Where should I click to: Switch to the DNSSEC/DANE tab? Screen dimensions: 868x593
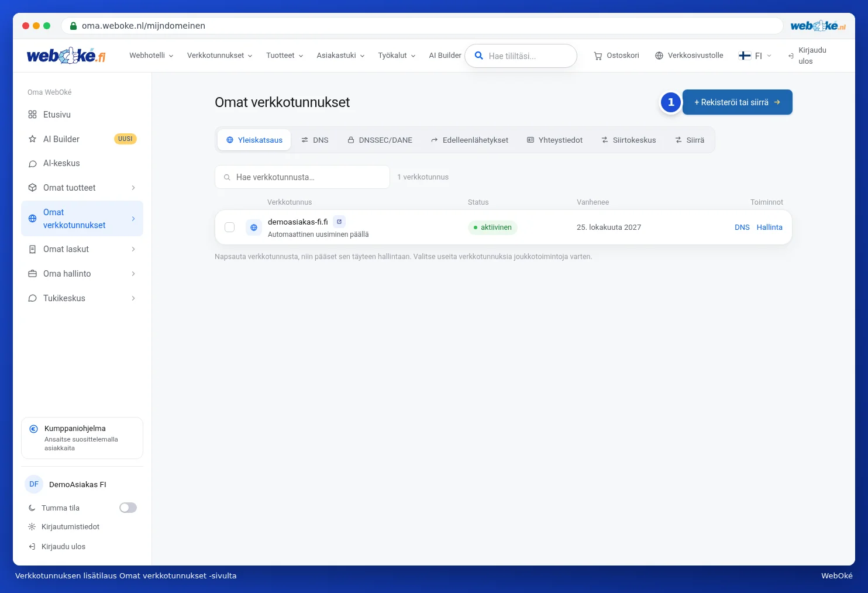click(380, 140)
